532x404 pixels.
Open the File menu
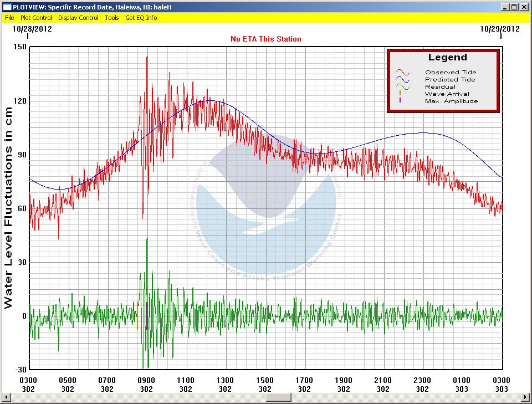9,18
